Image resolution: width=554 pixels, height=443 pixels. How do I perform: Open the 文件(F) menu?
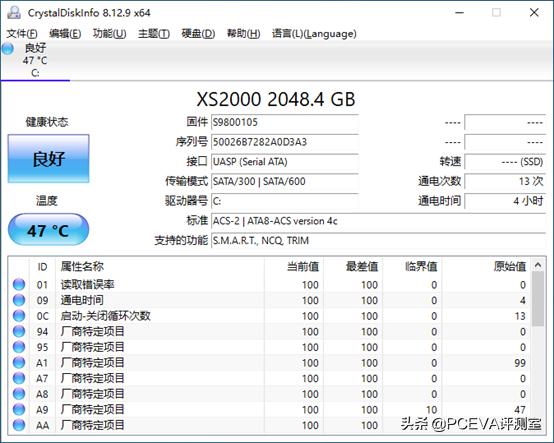tap(22, 34)
